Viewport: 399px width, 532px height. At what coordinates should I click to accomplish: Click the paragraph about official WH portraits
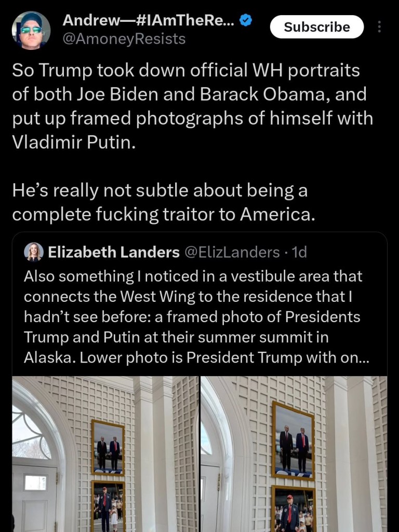point(192,107)
